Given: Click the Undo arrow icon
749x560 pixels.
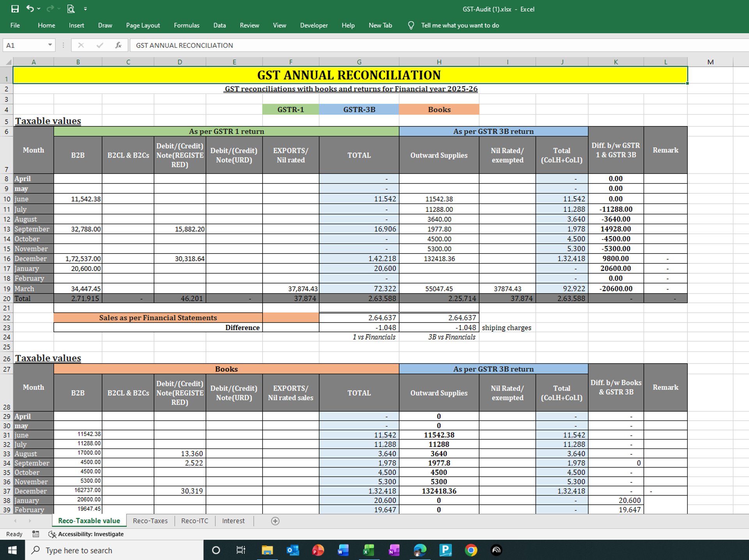Looking at the screenshot, I should tap(30, 9).
